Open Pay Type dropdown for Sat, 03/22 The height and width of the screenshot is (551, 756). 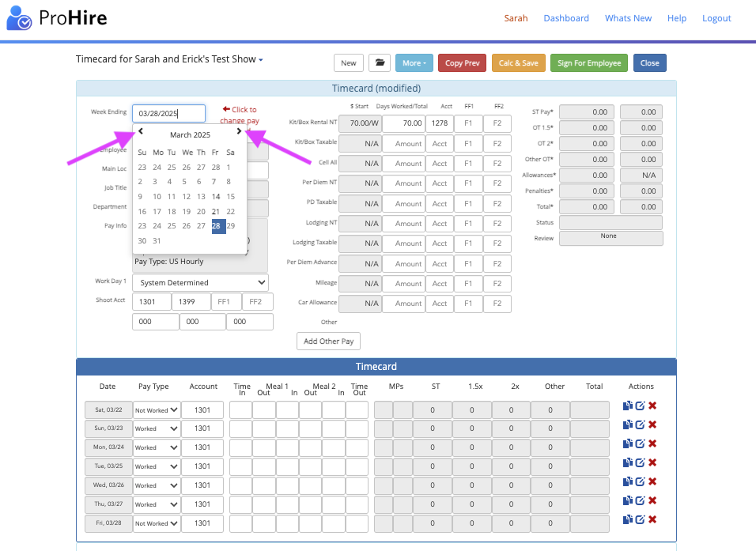(x=157, y=409)
